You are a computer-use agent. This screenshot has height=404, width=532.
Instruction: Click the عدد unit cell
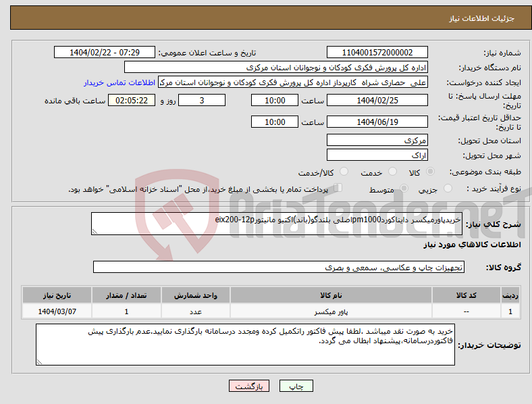(196, 311)
